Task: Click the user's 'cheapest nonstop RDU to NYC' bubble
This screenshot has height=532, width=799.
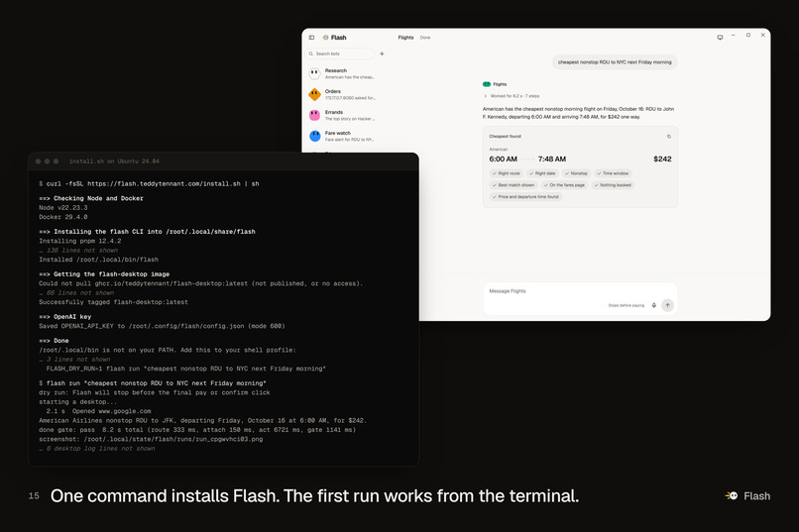Action: pyautogui.click(x=615, y=62)
